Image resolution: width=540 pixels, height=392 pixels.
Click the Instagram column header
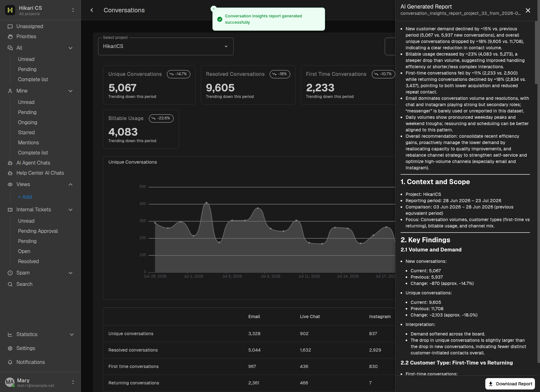[380, 317]
